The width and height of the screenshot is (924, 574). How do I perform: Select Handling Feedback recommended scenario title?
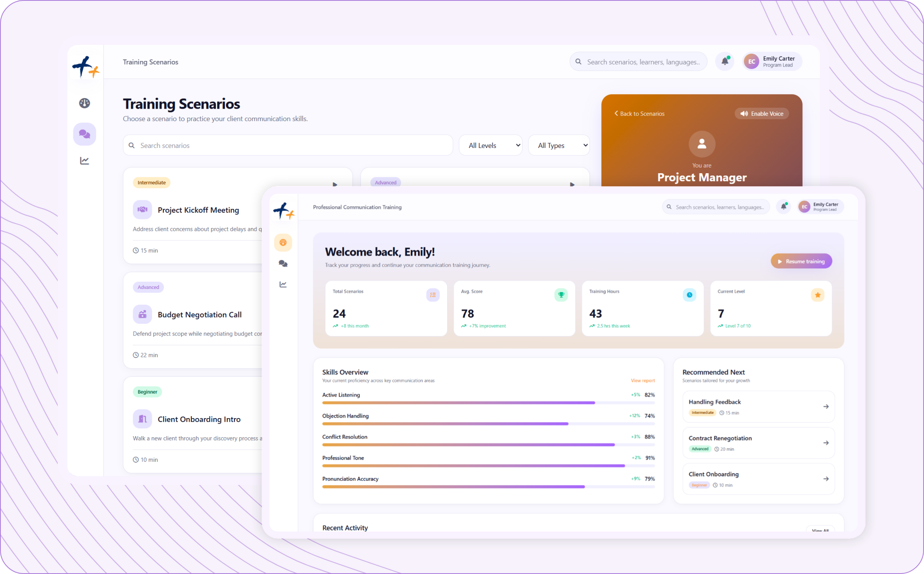pos(714,402)
